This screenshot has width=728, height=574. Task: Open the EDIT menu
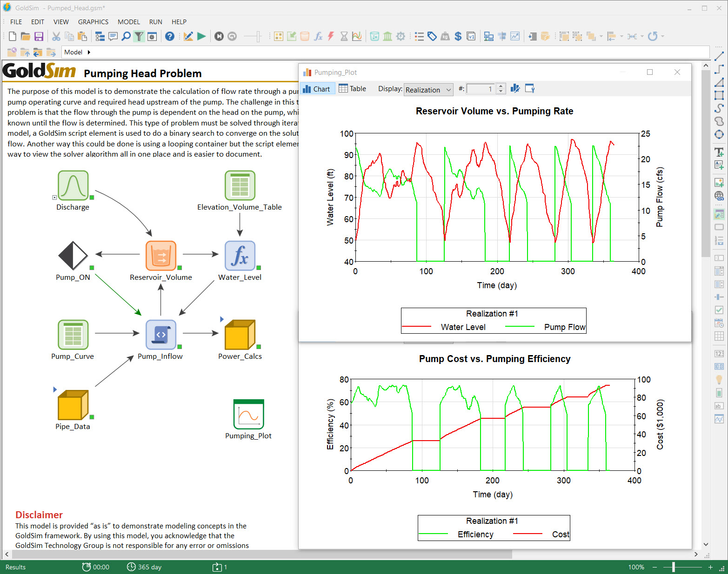pos(38,22)
